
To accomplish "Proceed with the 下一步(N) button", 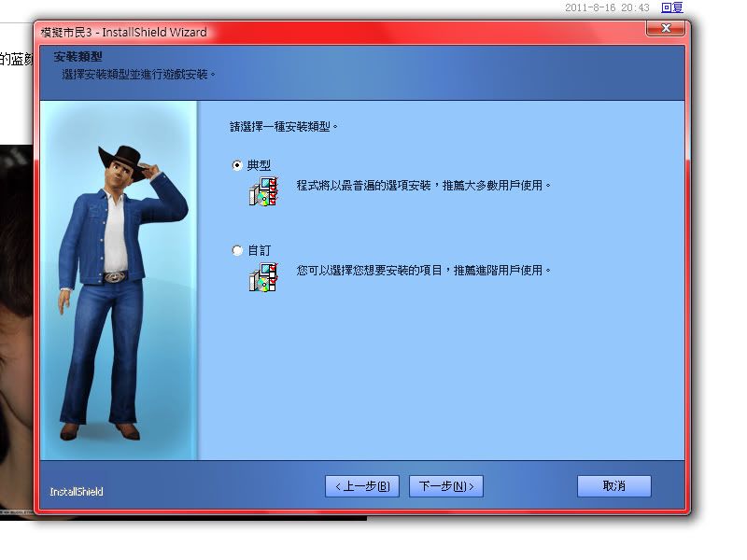I will (x=446, y=486).
